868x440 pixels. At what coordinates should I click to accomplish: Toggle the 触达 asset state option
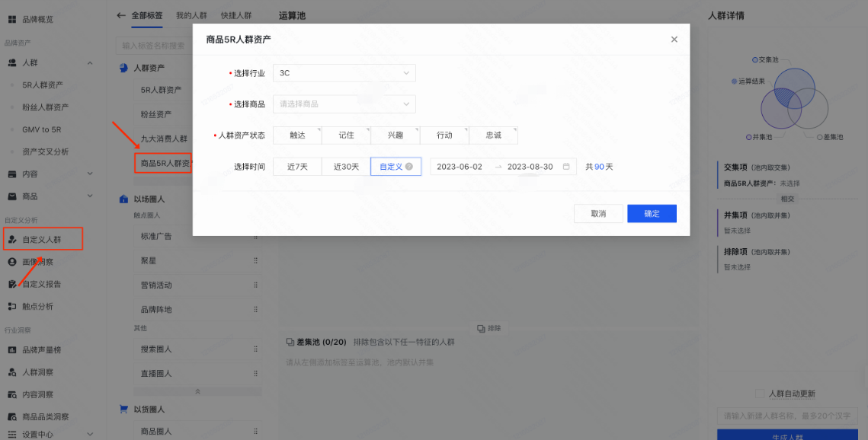tap(297, 135)
